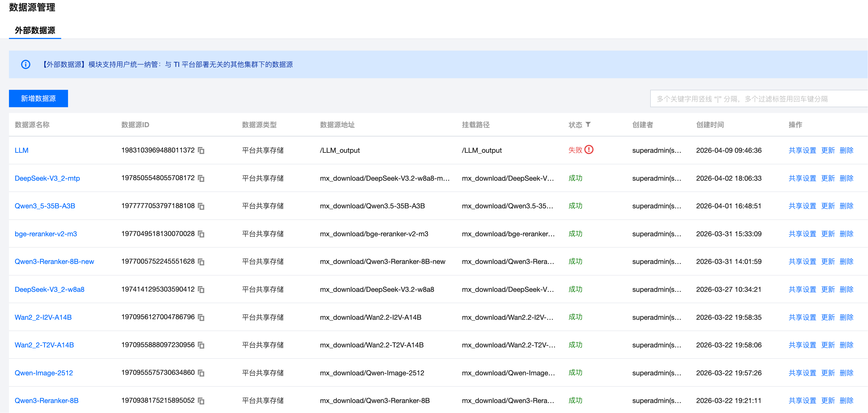868x413 pixels.
Task: Click the 新增数据源 button
Action: pos(38,98)
